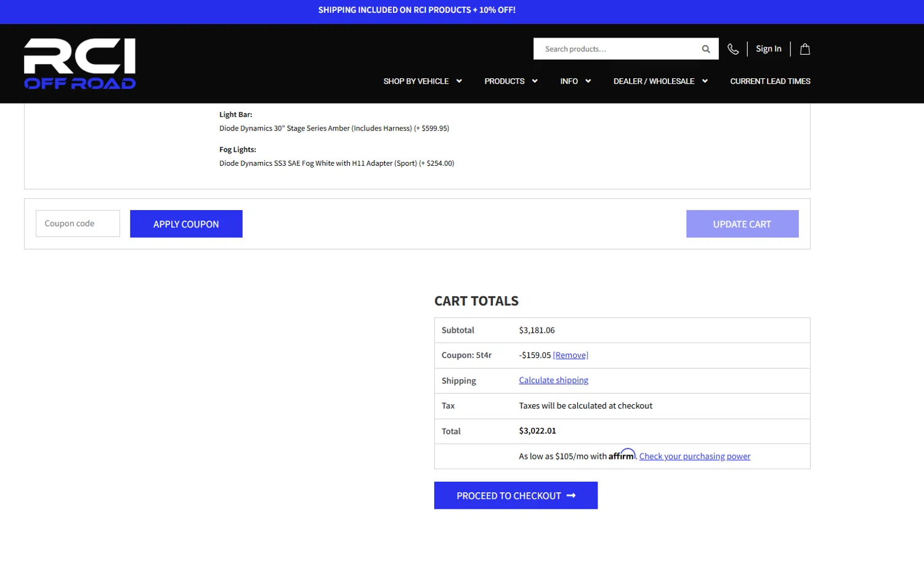Open the shopping bag cart icon

point(804,49)
